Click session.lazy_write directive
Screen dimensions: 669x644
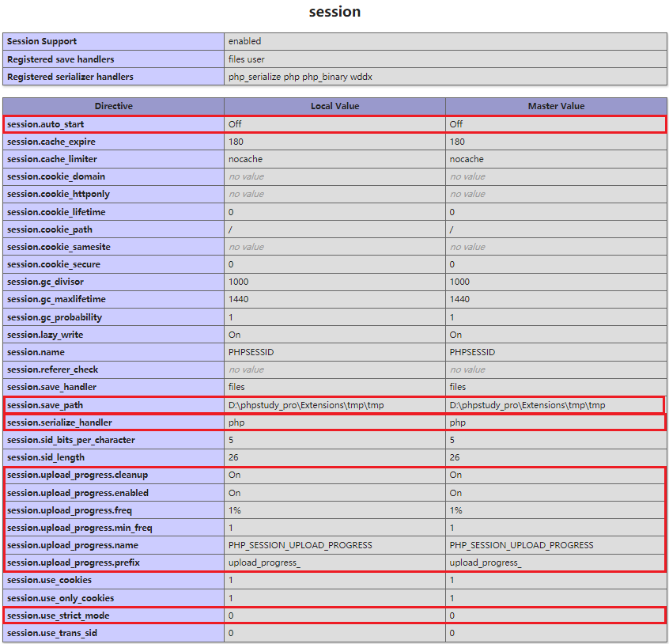45,335
